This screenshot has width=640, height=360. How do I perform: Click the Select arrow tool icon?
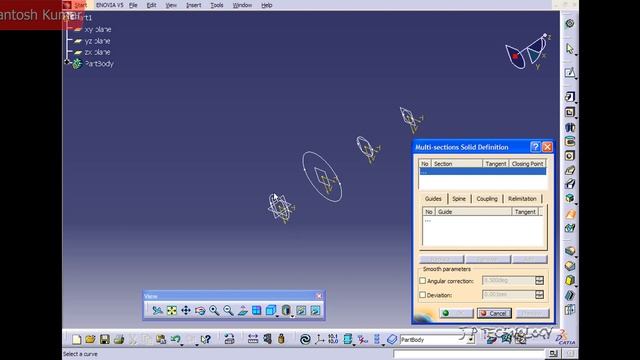[570, 49]
